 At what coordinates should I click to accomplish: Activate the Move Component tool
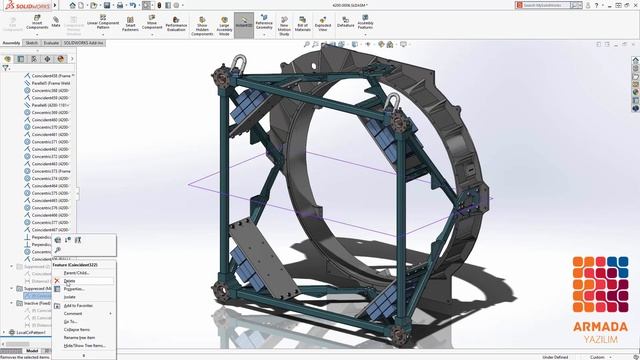(152, 22)
